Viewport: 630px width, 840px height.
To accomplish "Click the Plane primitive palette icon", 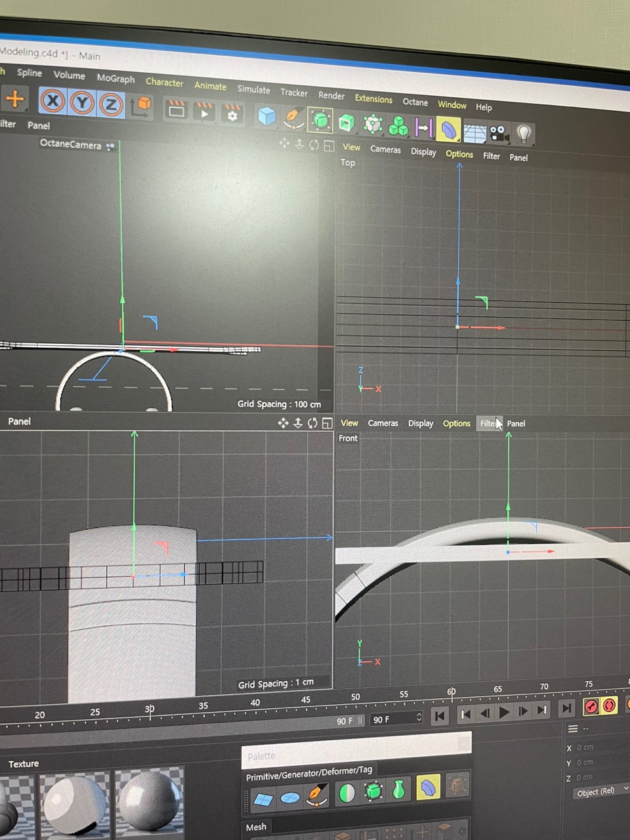I will pyautogui.click(x=263, y=799).
